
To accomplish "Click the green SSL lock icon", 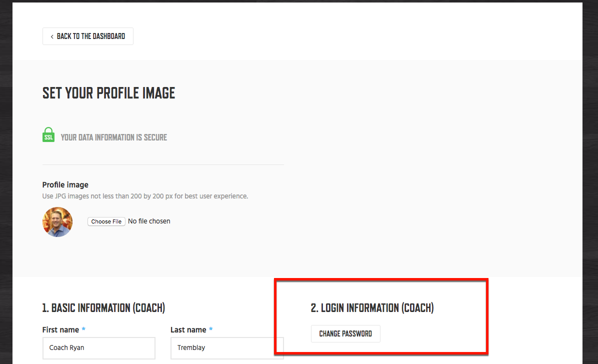I will pos(48,134).
